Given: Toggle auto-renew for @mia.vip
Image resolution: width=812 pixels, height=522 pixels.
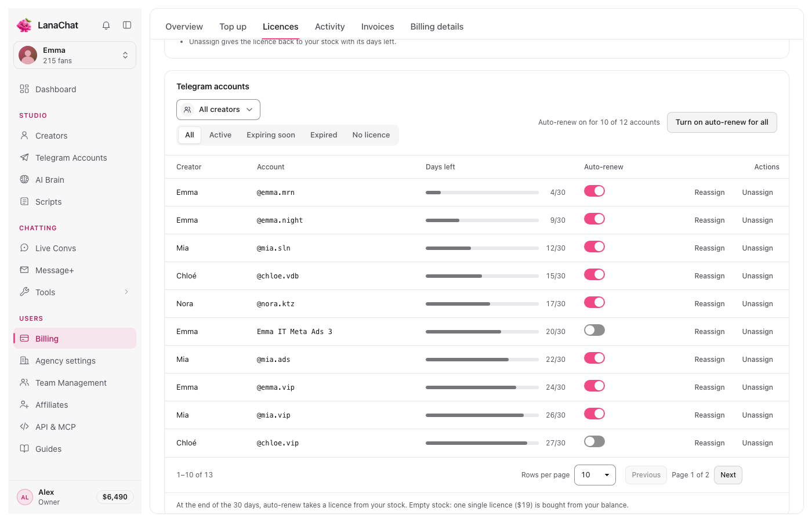Looking at the screenshot, I should (x=594, y=414).
